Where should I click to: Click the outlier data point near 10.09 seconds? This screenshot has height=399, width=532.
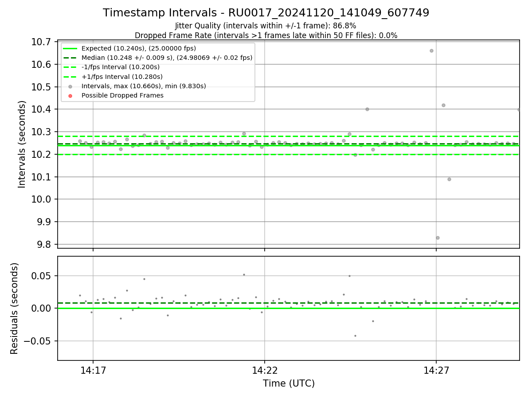point(449,179)
